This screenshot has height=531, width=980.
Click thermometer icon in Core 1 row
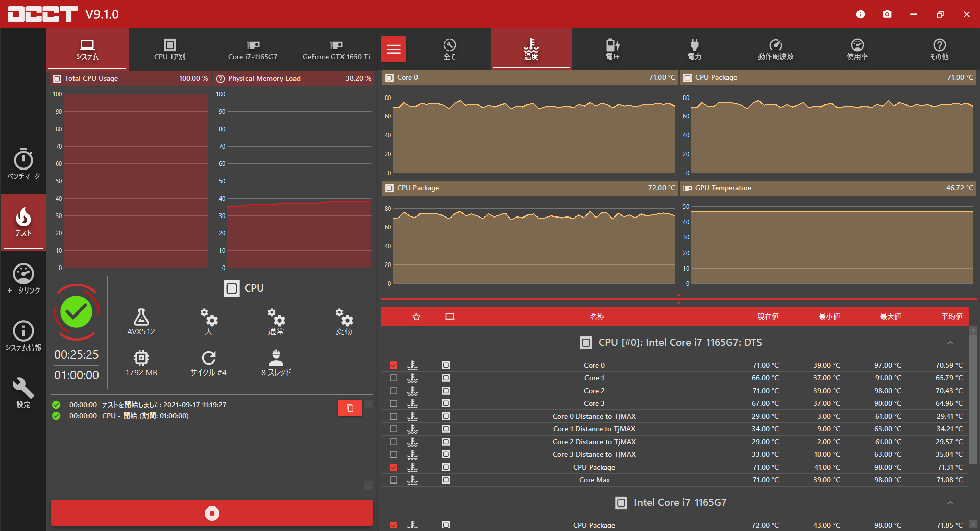pyautogui.click(x=412, y=378)
